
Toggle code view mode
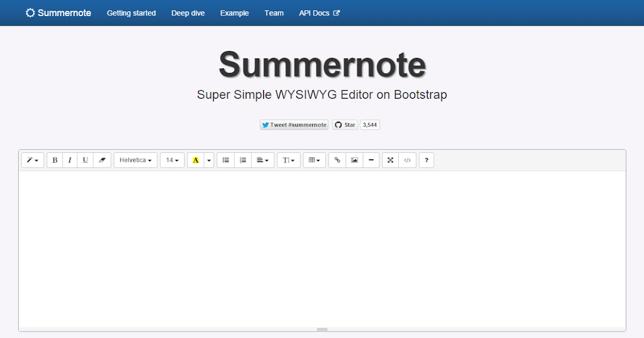(x=407, y=160)
